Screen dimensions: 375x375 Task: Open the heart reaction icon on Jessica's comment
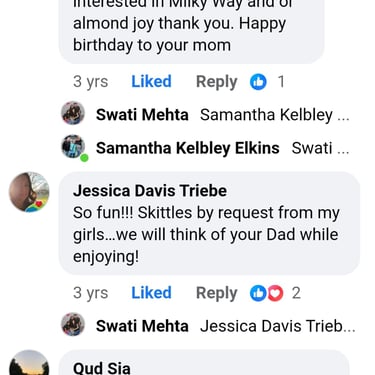coord(275,293)
